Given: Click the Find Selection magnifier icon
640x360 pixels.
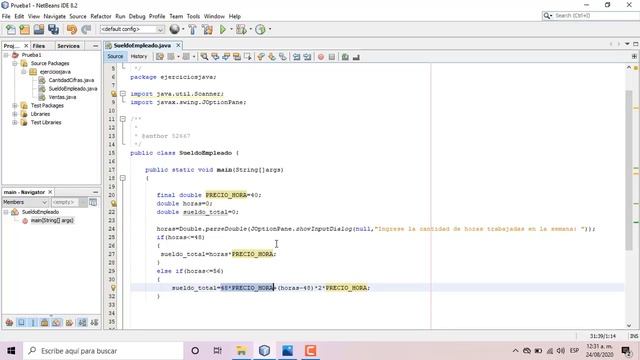Looking at the screenshot, I should (204, 57).
